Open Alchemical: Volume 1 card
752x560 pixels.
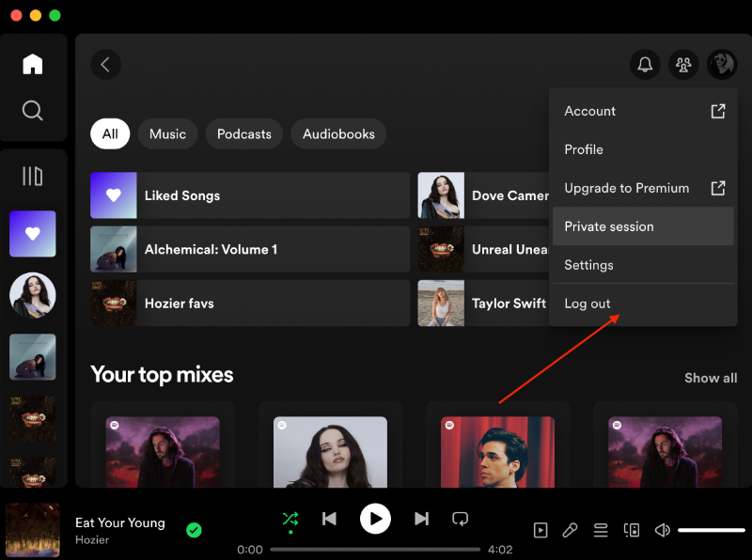tap(250, 249)
